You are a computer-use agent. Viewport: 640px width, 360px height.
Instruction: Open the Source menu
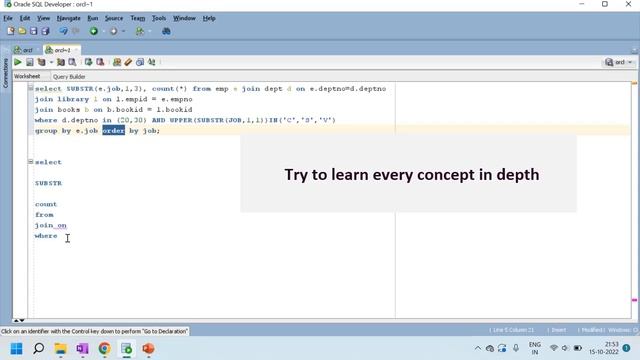pyautogui.click(x=114, y=18)
